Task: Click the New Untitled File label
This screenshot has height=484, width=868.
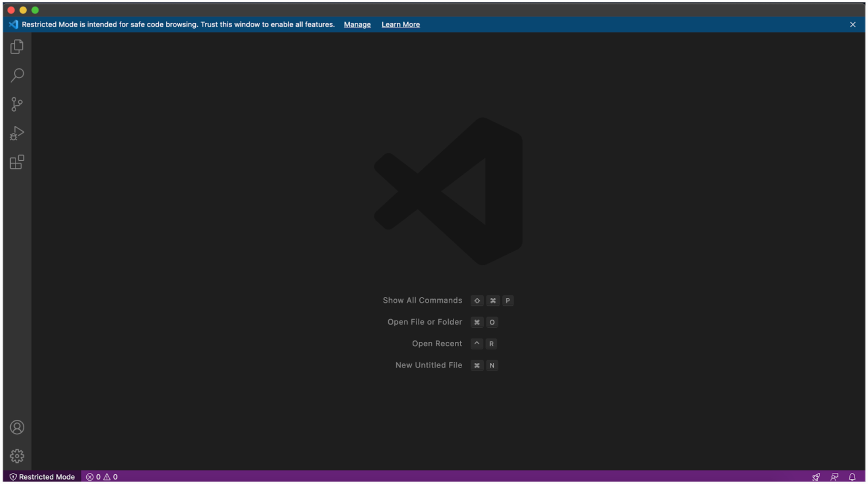Action: tap(428, 365)
